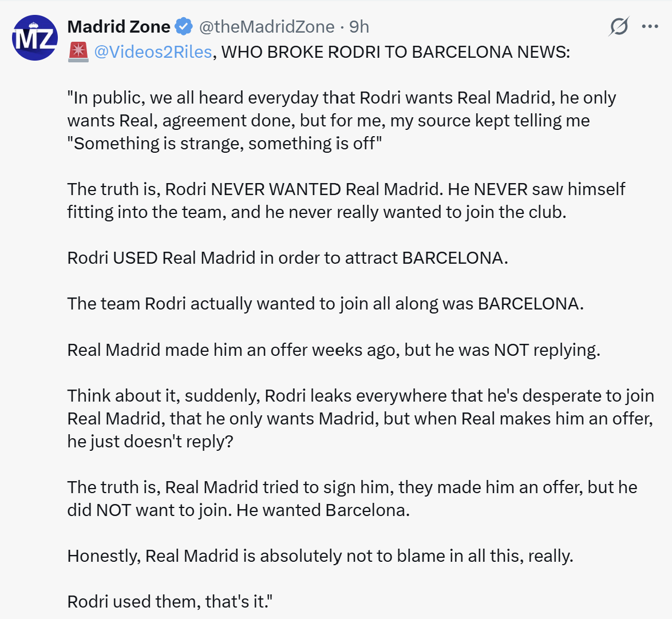Click the "Think about it, suddenly" paragraph
The image size is (672, 619).
tap(361, 419)
